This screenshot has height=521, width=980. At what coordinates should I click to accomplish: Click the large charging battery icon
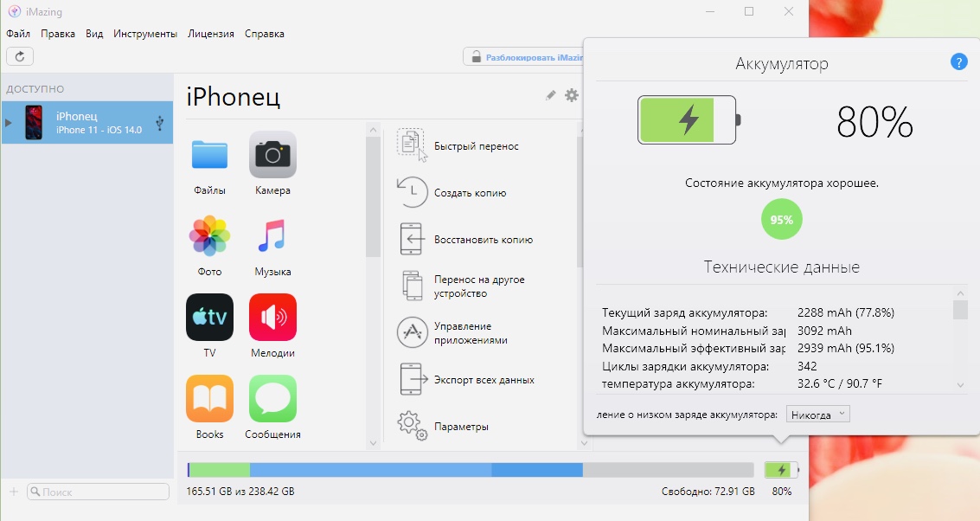point(689,119)
